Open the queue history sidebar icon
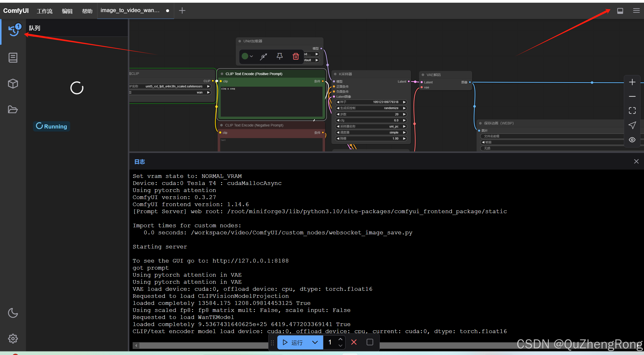 click(13, 31)
